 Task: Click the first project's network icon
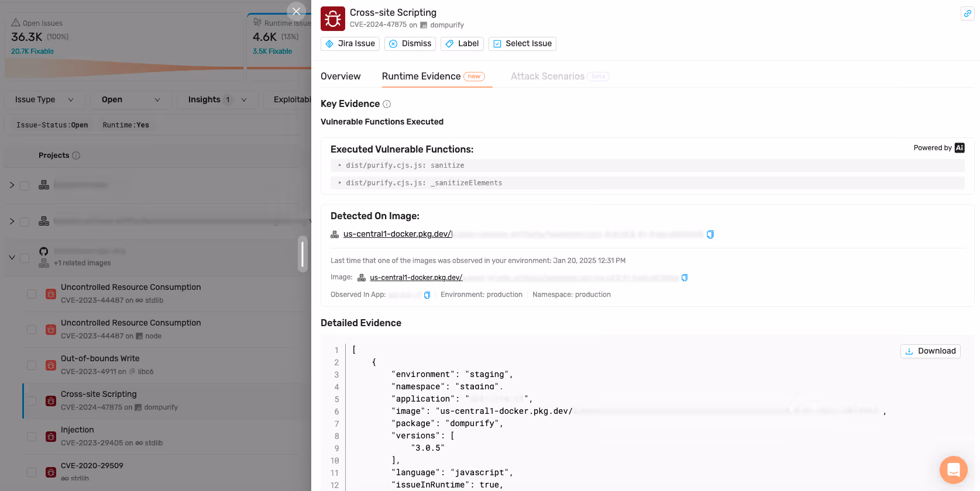[44, 185]
